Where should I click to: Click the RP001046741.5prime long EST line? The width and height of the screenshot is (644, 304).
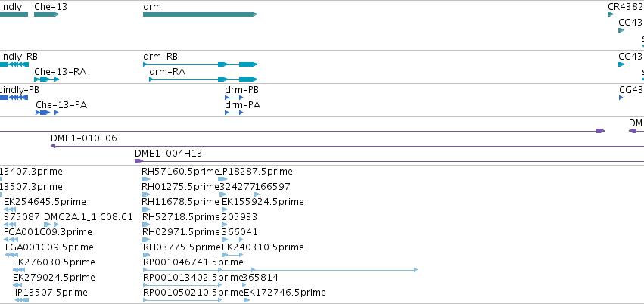point(281,270)
